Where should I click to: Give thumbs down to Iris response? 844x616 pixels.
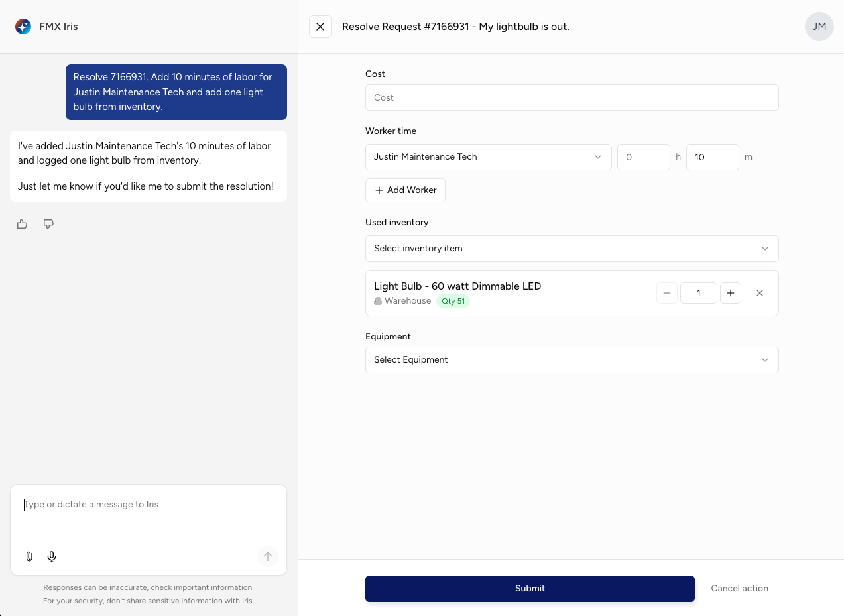coord(48,224)
